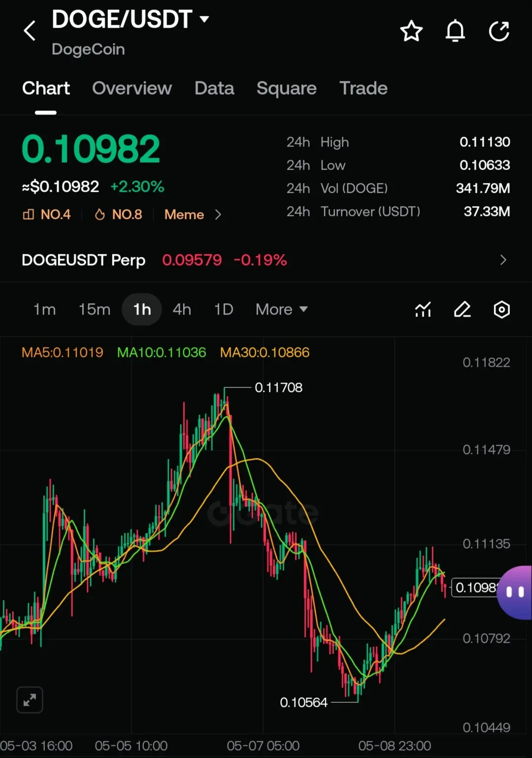Screen dimensions: 532x758
Task: Select the 1m timeframe
Action: (x=44, y=310)
